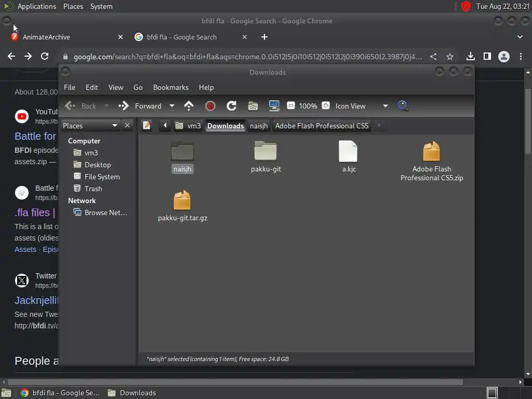Screen dimensions: 532x399
Task: Close the bfdi fla search tab
Action: coord(245,37)
